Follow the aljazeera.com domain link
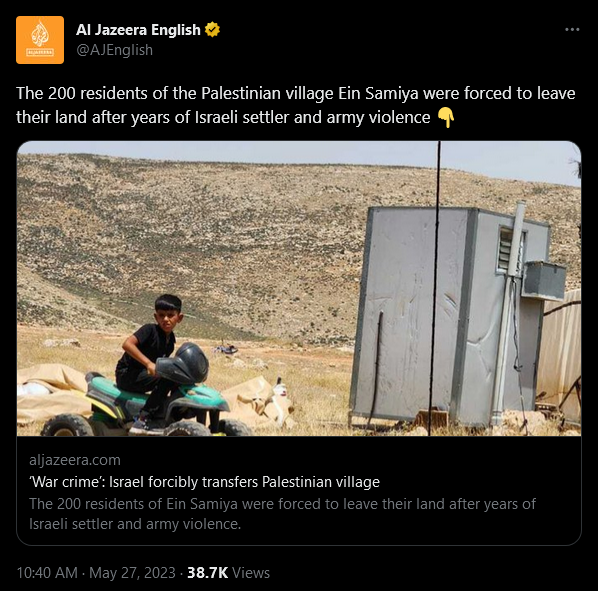 (x=75, y=460)
